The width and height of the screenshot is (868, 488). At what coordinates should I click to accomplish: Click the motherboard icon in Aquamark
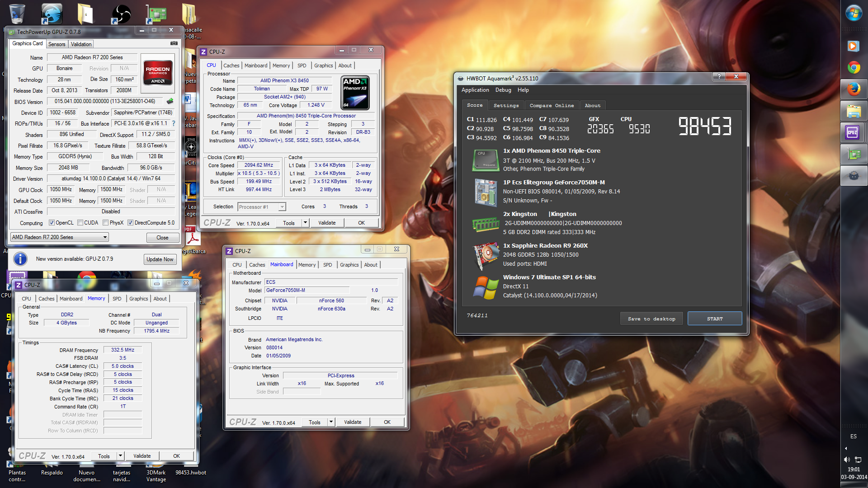pyautogui.click(x=485, y=192)
